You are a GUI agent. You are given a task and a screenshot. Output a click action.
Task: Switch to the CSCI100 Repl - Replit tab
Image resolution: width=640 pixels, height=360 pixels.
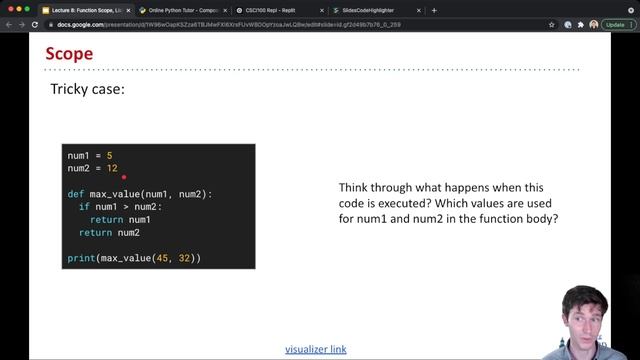280,11
